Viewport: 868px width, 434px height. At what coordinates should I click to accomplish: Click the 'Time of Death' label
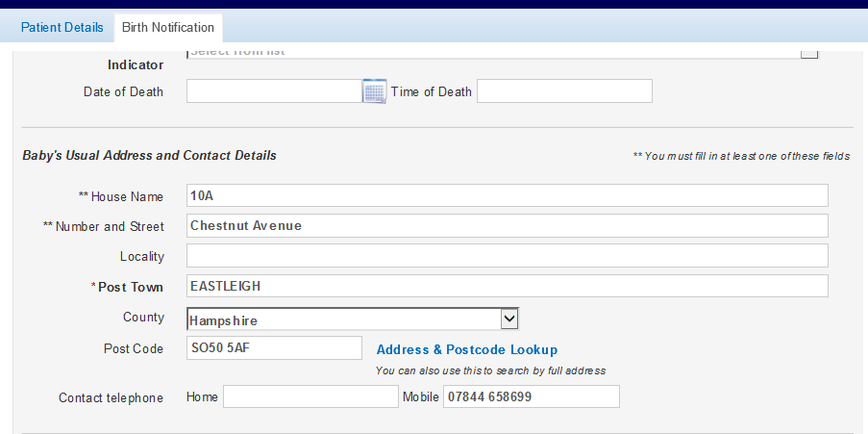pos(432,92)
